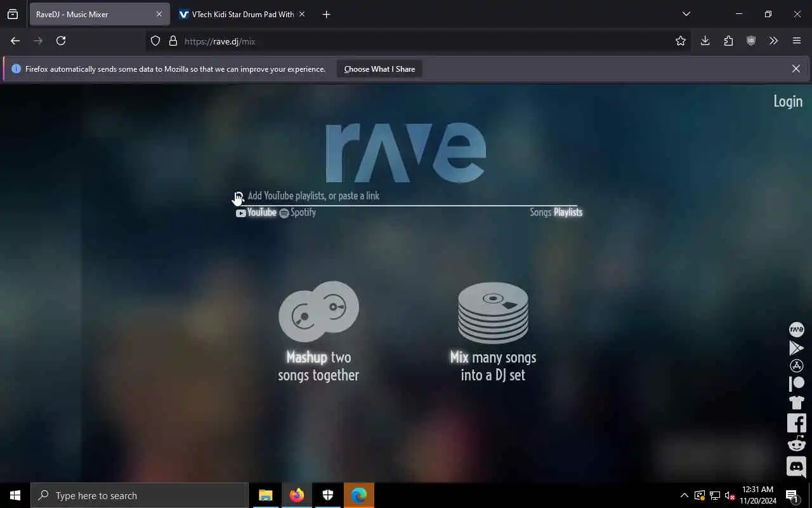Viewport: 812px width, 508px height.
Task: Open the Discord icon link
Action: (796, 467)
